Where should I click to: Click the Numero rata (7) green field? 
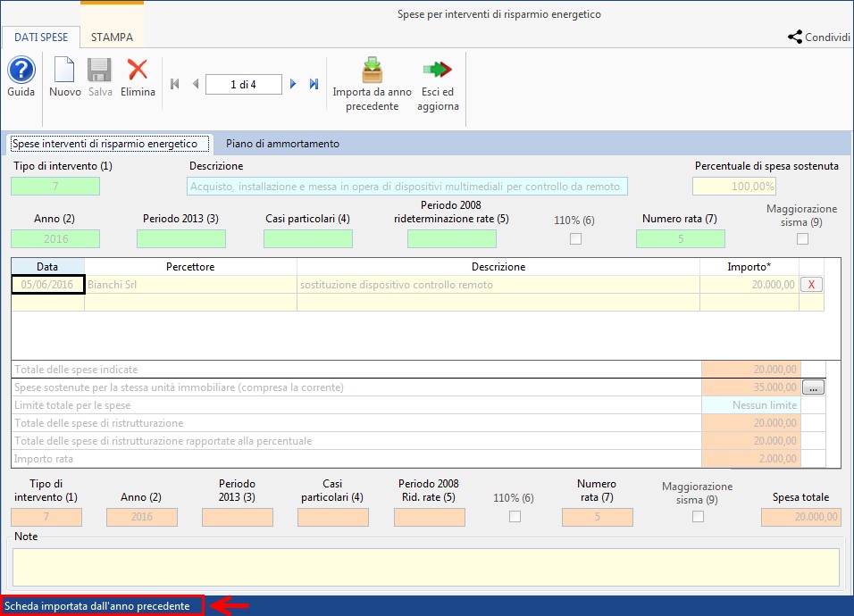click(681, 239)
